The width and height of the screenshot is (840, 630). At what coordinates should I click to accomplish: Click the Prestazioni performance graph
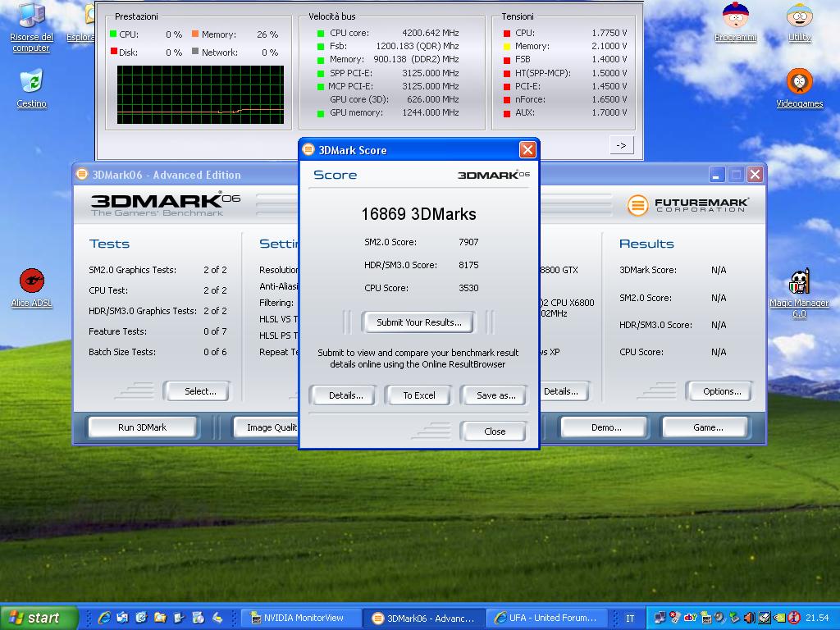(200, 95)
